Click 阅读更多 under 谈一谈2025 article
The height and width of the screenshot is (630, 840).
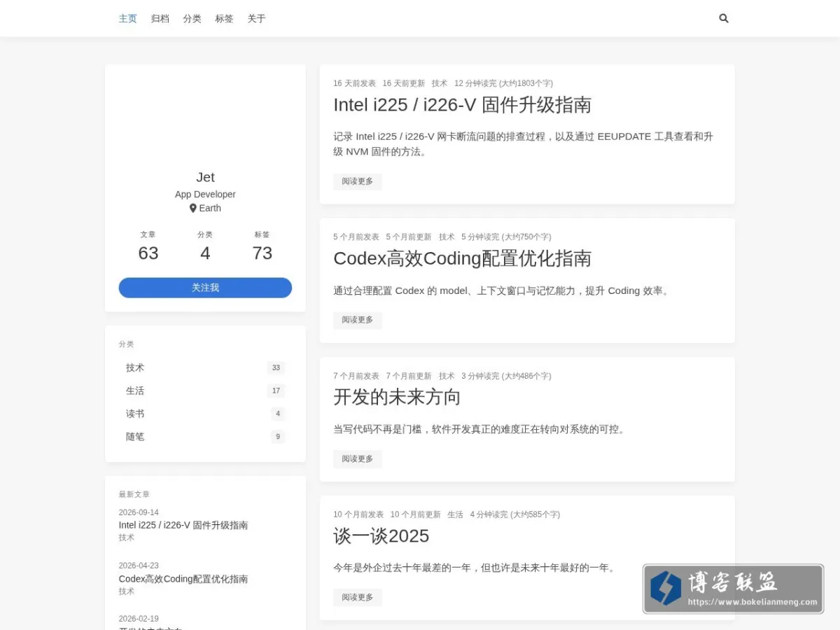pos(358,598)
